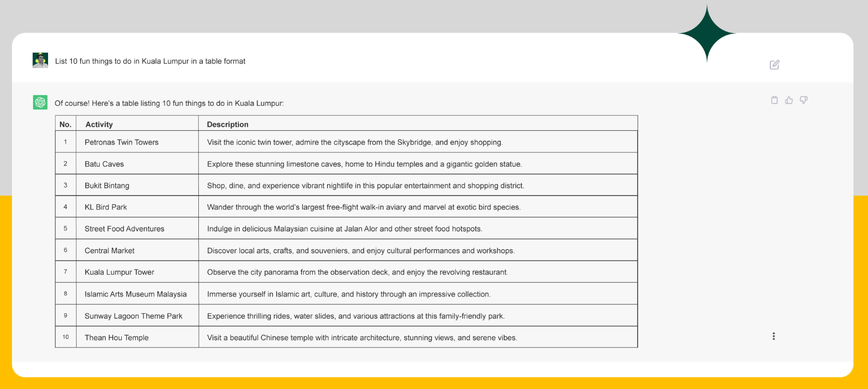Click the "Of course!" response intro text
This screenshot has height=389, width=868.
pyautogui.click(x=169, y=103)
